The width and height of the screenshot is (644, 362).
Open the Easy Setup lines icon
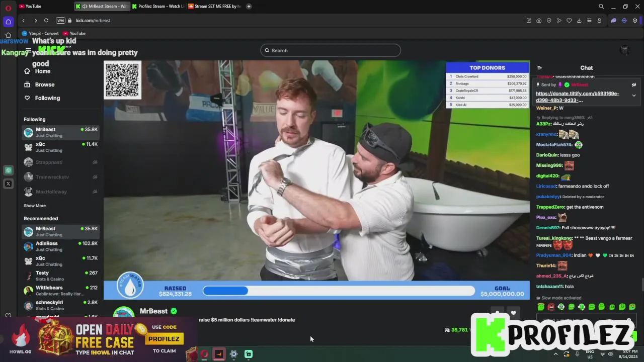(x=589, y=21)
